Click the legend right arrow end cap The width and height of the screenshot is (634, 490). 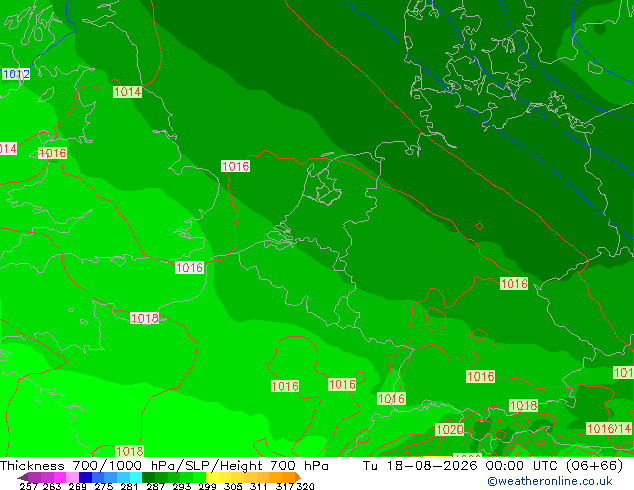point(298,477)
